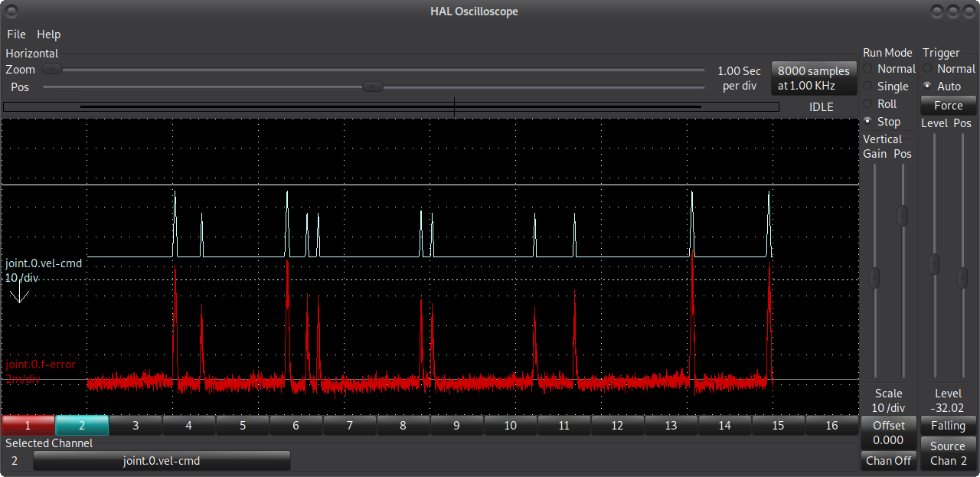The width and height of the screenshot is (980, 477).
Task: Click the 1.00 Sec per div label
Action: pyautogui.click(x=740, y=78)
